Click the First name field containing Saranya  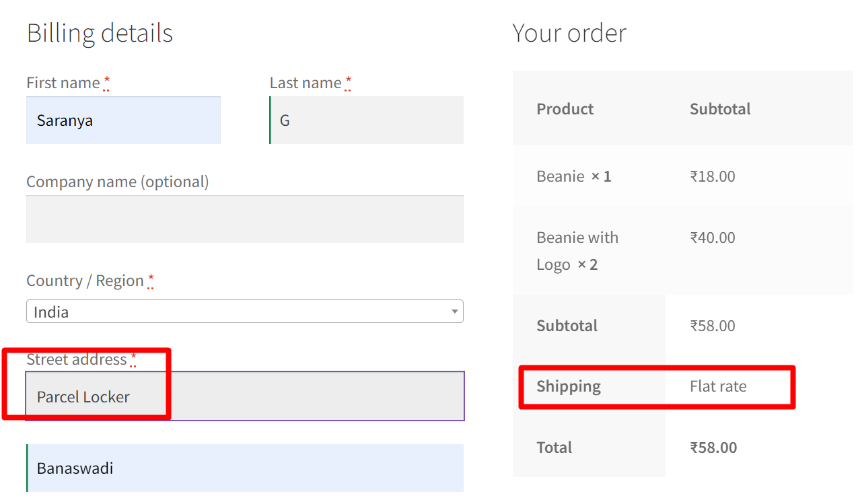click(x=123, y=120)
